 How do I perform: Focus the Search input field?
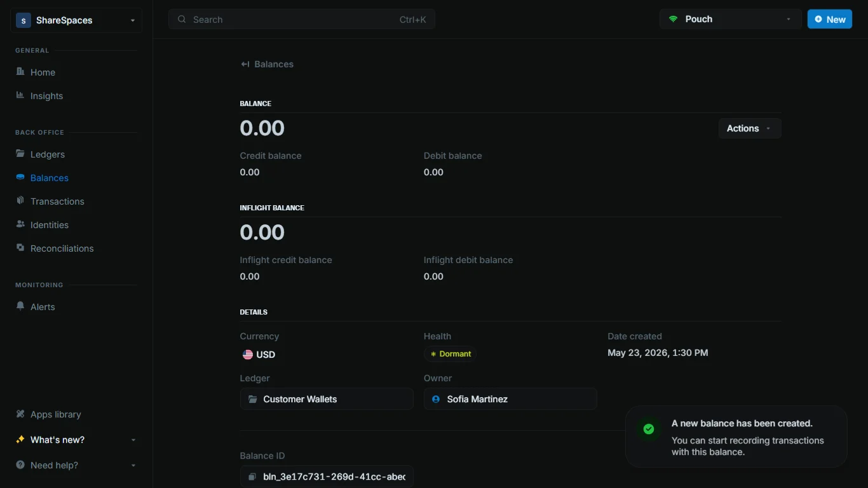302,19
